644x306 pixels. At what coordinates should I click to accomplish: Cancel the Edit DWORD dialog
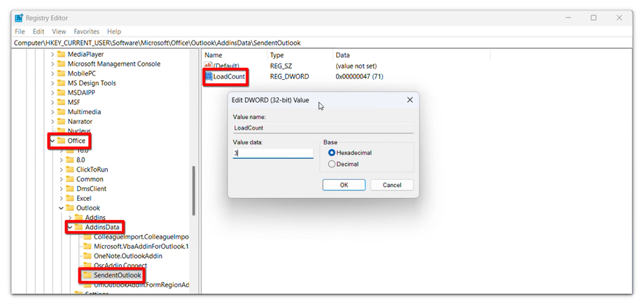coord(392,185)
